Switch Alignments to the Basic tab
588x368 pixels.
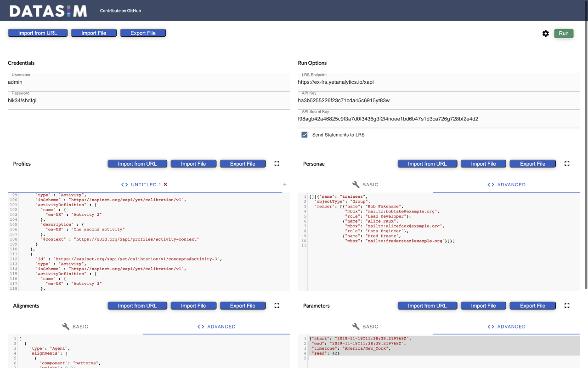(75, 327)
